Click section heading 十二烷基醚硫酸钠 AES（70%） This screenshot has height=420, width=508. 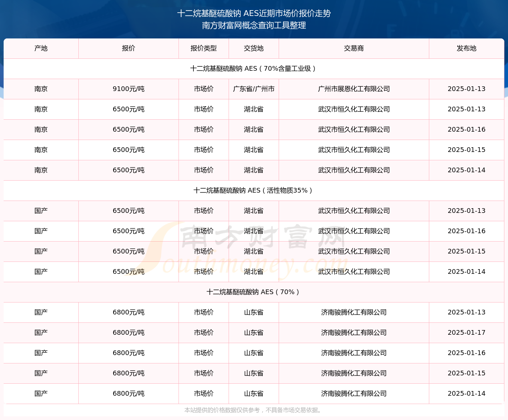(254, 292)
